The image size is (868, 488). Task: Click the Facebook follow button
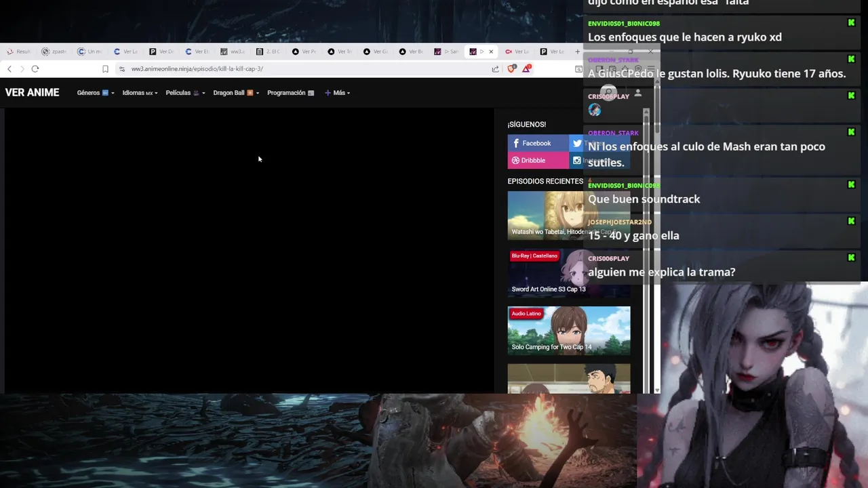click(x=538, y=143)
